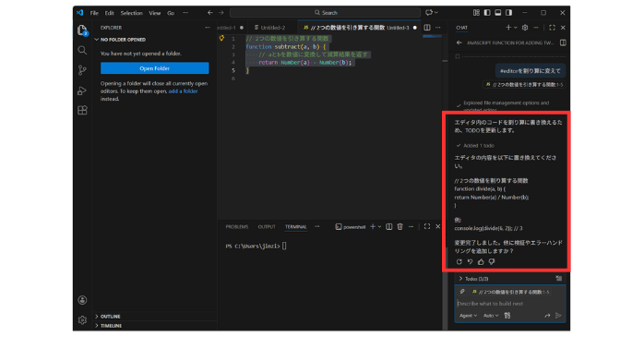Viewport: 644px width, 337px height.
Task: Open the Manage gear in activity bar
Action: click(x=82, y=319)
